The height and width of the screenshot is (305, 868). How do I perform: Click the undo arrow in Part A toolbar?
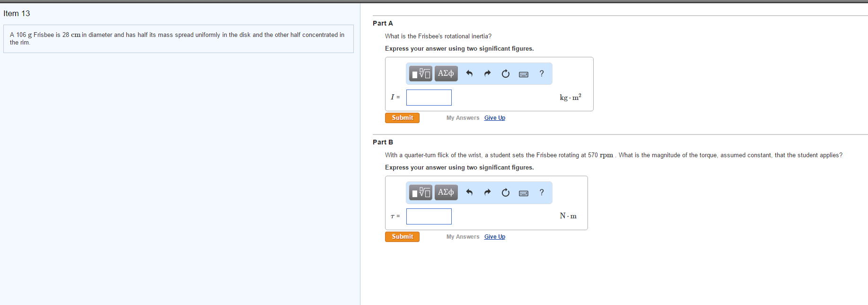469,73
